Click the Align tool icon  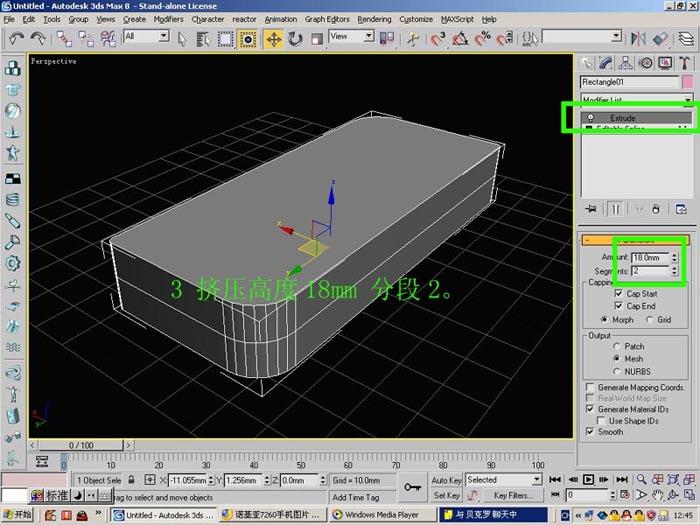click(660, 39)
